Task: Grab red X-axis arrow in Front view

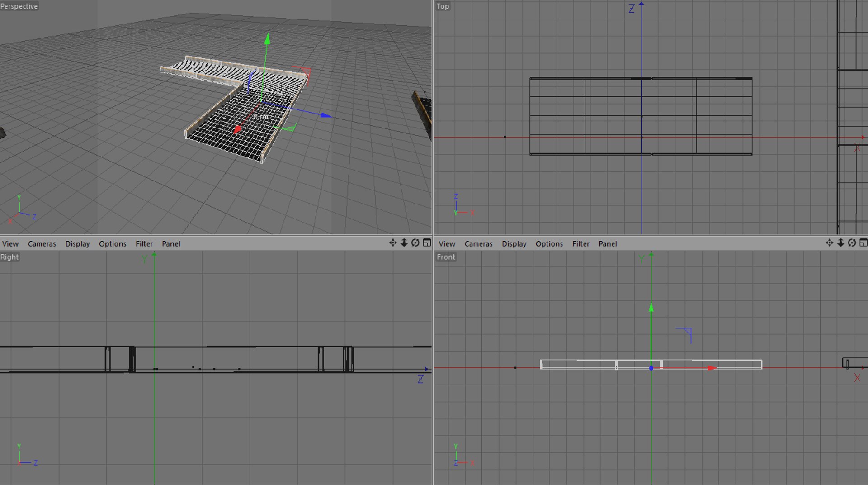Action: (712, 368)
